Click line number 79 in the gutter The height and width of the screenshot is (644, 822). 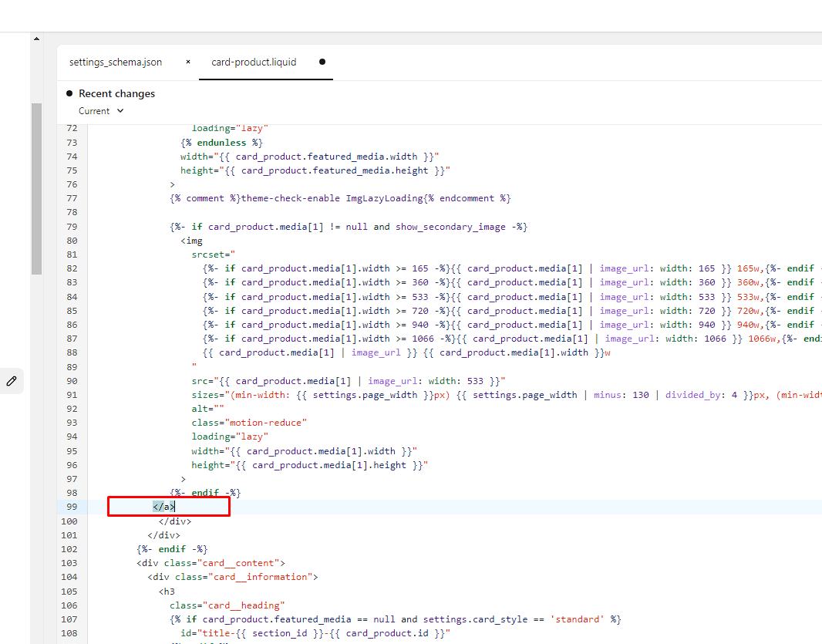tap(72, 227)
